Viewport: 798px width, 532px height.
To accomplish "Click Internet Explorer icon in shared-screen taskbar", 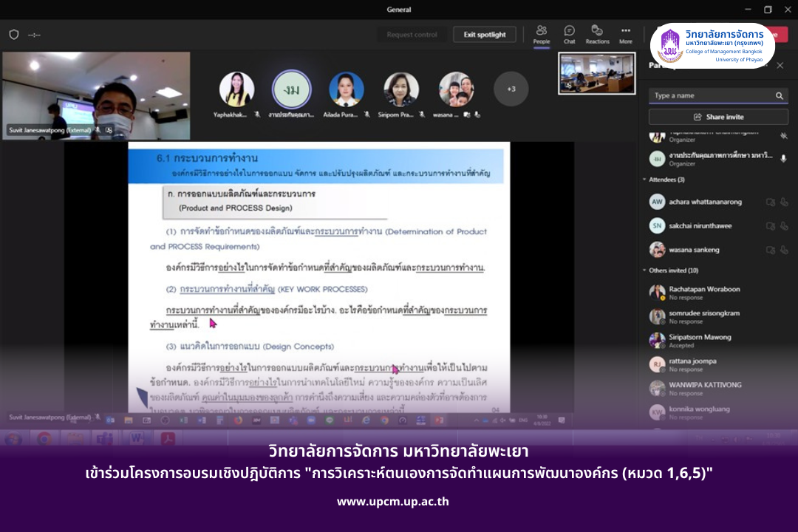I will click(x=366, y=420).
